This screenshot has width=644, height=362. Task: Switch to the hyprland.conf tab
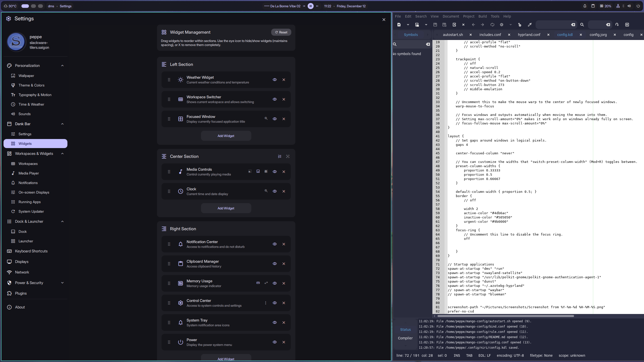click(529, 35)
